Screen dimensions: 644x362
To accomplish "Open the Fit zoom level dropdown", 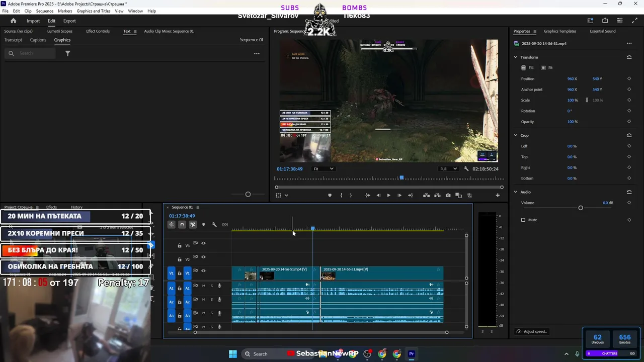I will (x=323, y=169).
